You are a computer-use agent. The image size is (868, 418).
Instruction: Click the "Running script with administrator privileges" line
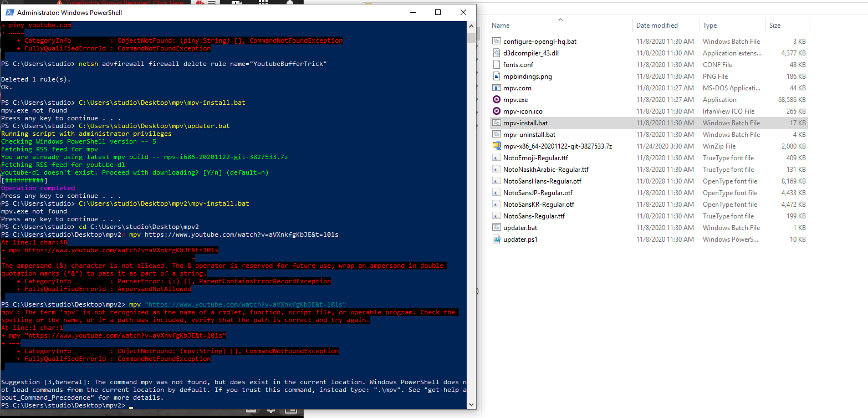(x=86, y=134)
